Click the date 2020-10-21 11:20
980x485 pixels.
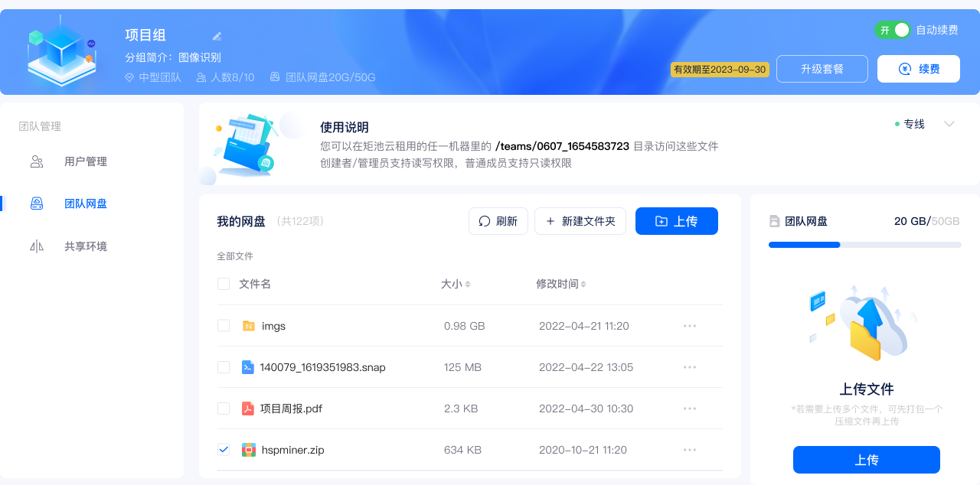pos(583,450)
